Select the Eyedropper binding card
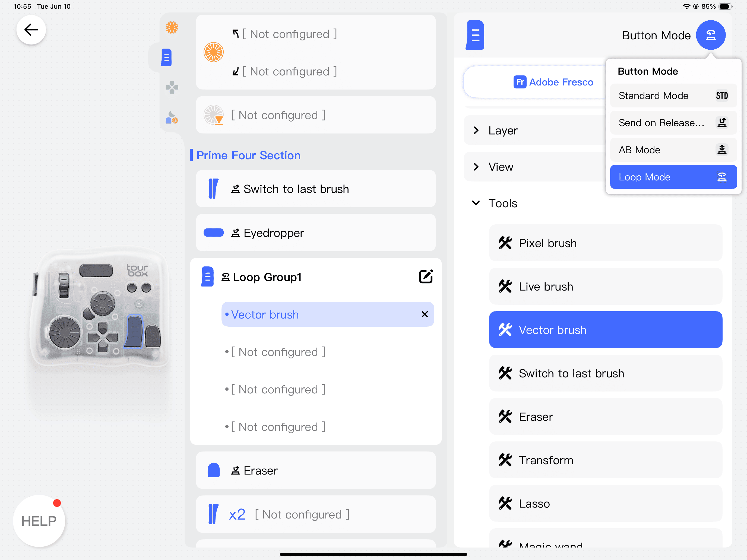Image resolution: width=747 pixels, height=560 pixels. click(316, 233)
